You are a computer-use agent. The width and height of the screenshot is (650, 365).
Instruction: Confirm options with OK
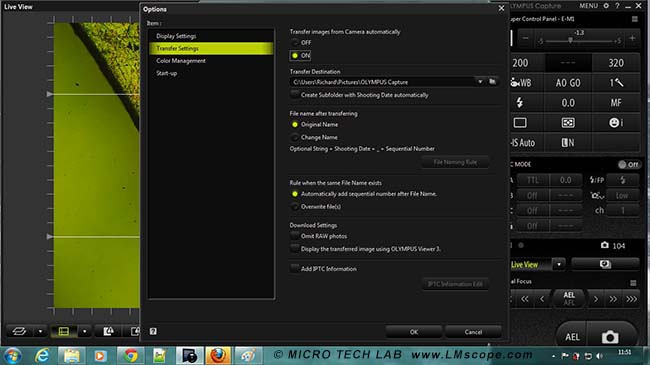coord(414,332)
